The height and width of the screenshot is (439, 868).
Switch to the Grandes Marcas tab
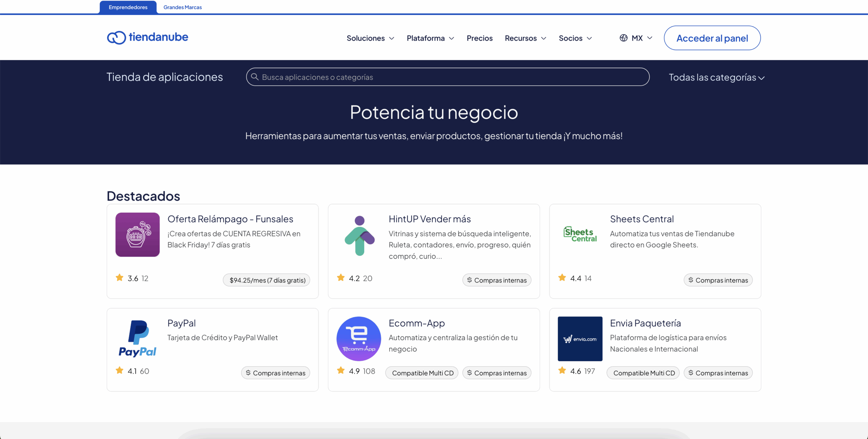coord(182,7)
